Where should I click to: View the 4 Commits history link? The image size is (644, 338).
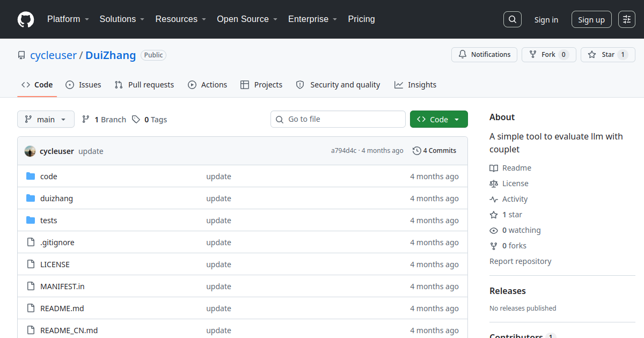435,151
